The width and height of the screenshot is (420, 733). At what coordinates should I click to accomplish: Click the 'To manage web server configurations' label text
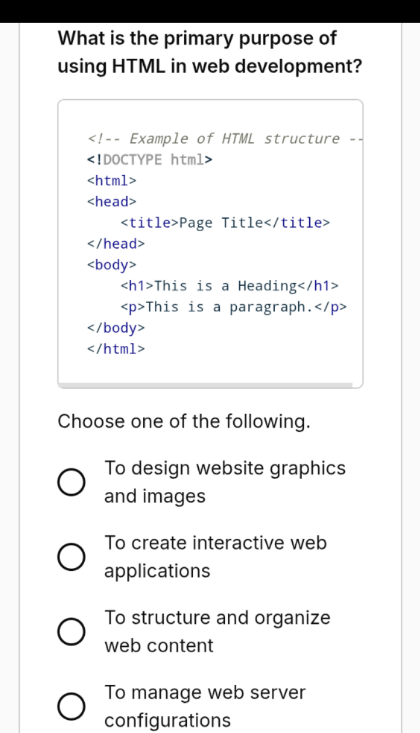click(x=204, y=706)
